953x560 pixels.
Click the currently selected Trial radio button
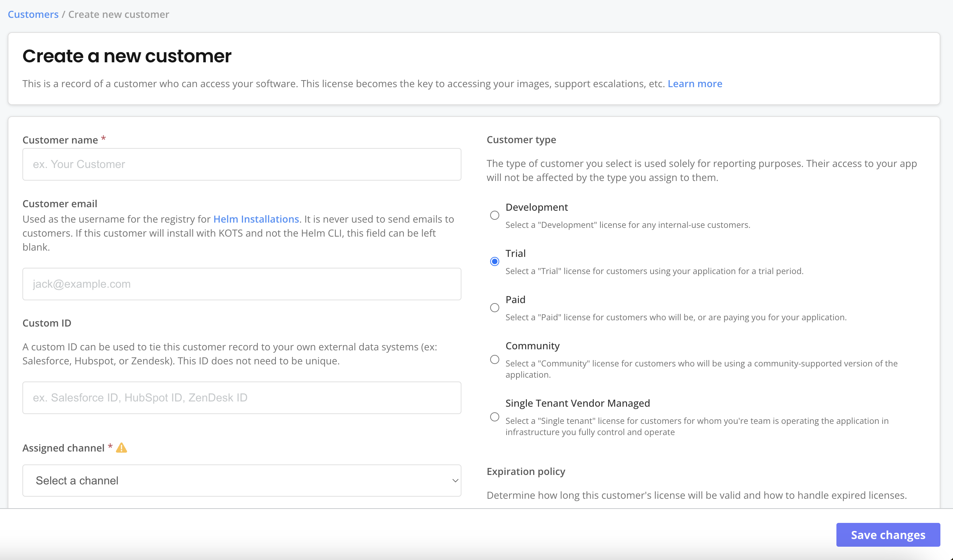[495, 261]
